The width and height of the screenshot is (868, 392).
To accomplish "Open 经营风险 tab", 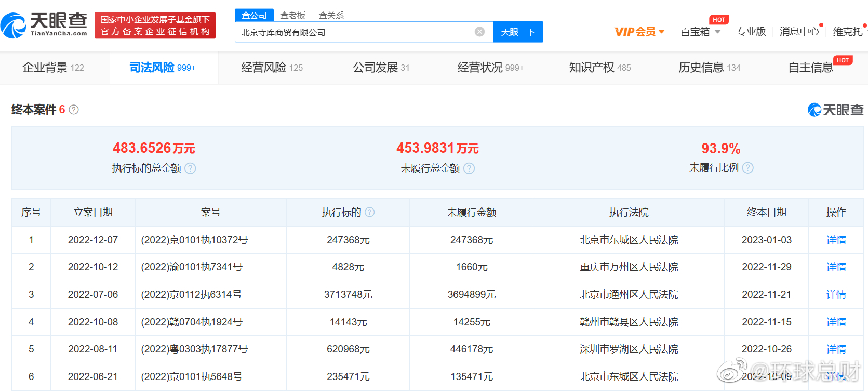I will [272, 68].
